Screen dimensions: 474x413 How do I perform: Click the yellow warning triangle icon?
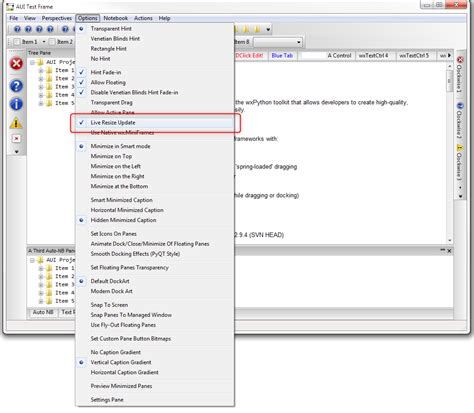point(16,123)
